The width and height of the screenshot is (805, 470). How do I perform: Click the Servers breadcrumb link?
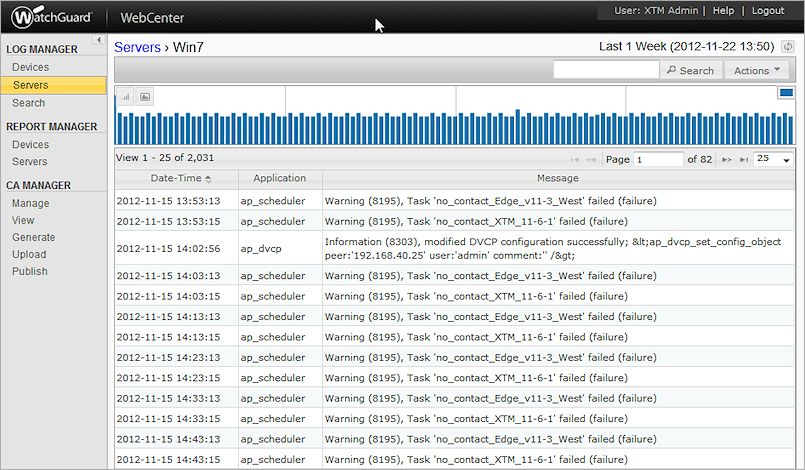tap(137, 47)
